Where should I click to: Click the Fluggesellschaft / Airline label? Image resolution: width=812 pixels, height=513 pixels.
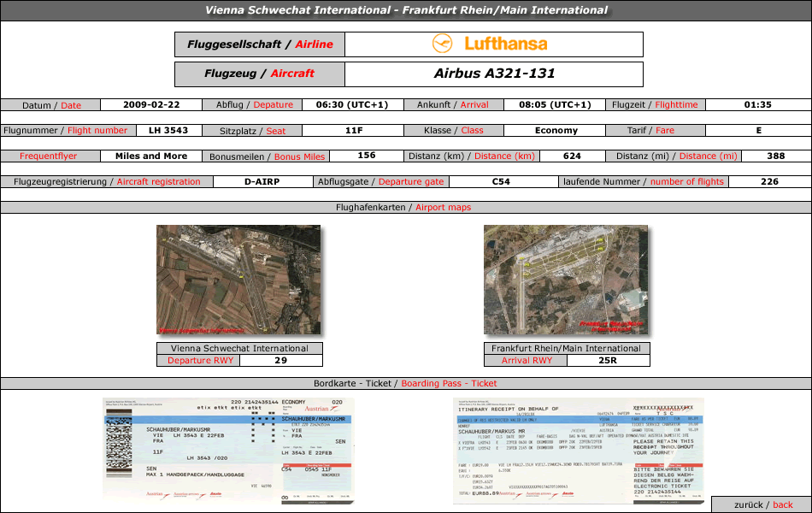(x=260, y=44)
